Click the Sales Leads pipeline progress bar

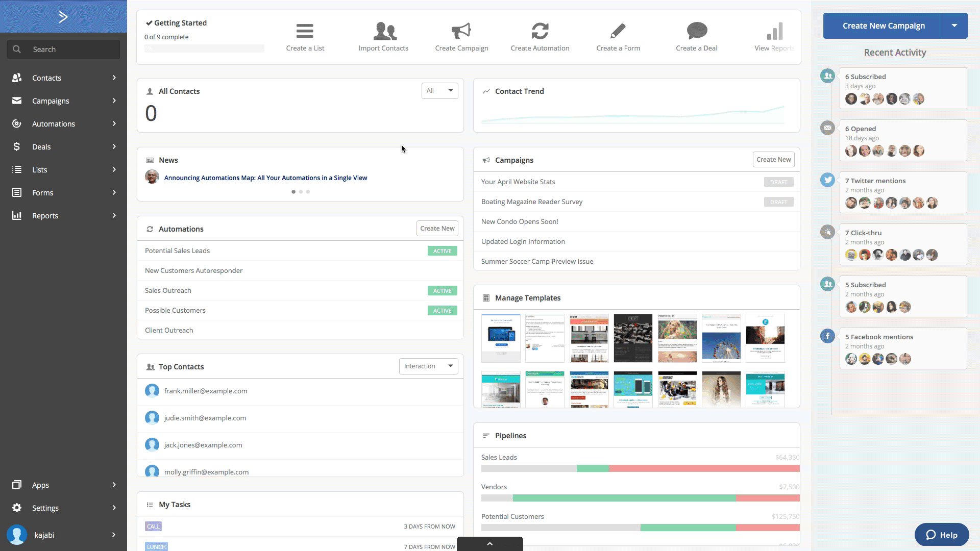[x=640, y=468]
